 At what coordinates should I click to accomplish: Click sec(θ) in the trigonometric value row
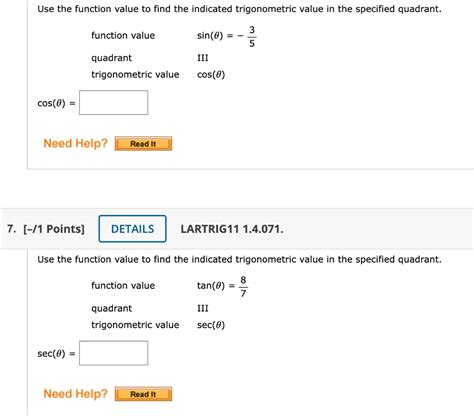pyautogui.click(x=211, y=325)
